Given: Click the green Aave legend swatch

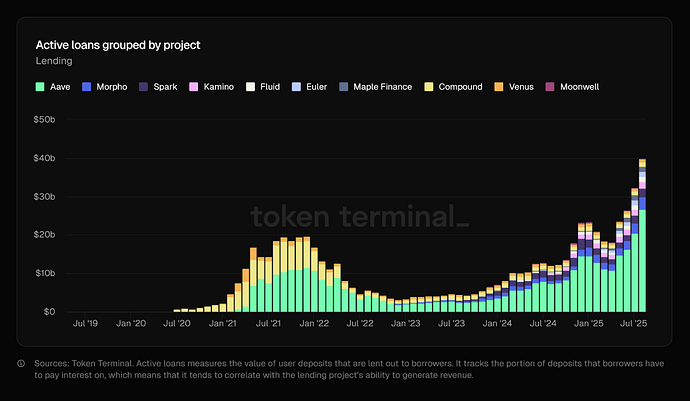Looking at the screenshot, I should click(40, 87).
